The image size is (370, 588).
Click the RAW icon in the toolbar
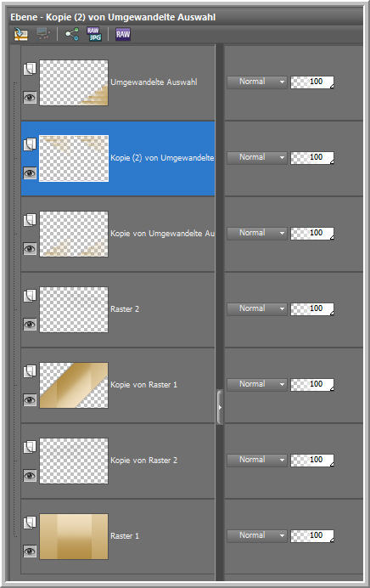coord(123,34)
